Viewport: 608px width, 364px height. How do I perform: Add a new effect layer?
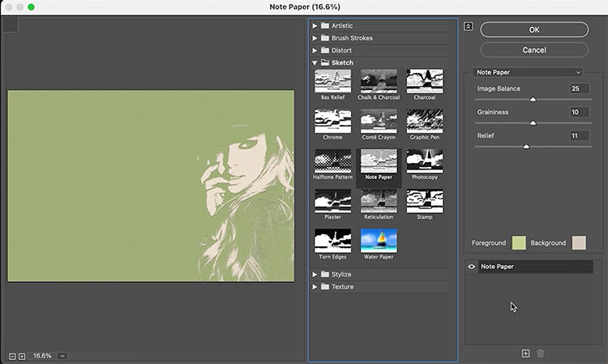click(x=525, y=353)
